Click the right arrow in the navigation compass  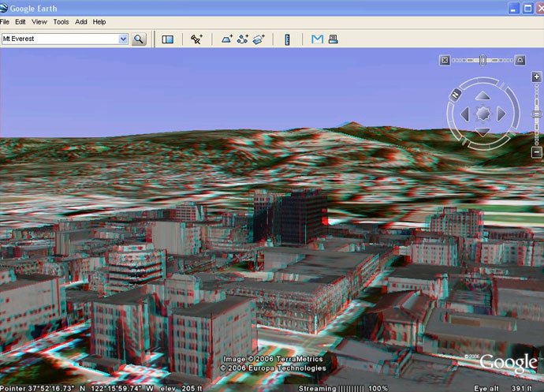pyautogui.click(x=501, y=114)
